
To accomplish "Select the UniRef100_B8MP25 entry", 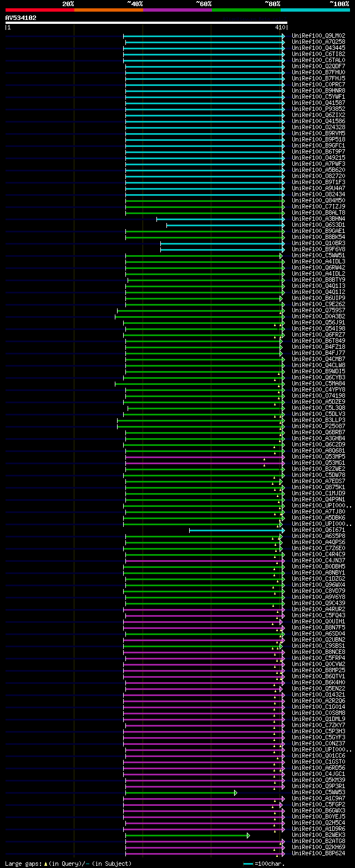I will coord(318,670).
